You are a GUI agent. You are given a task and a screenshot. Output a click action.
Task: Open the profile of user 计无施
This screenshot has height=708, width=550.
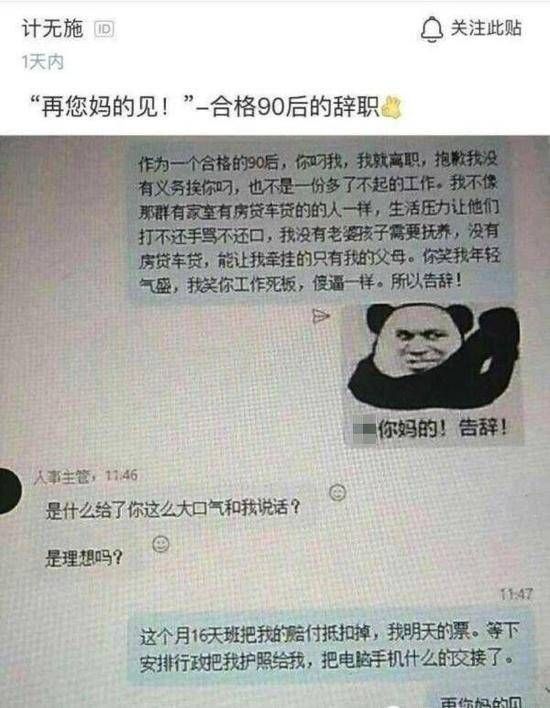click(52, 29)
